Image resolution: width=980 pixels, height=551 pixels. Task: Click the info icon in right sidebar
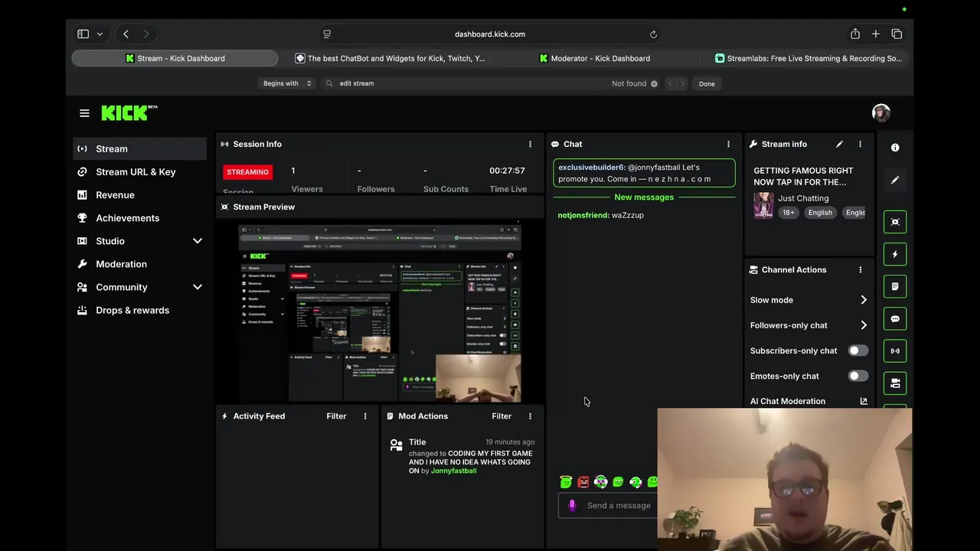click(895, 148)
